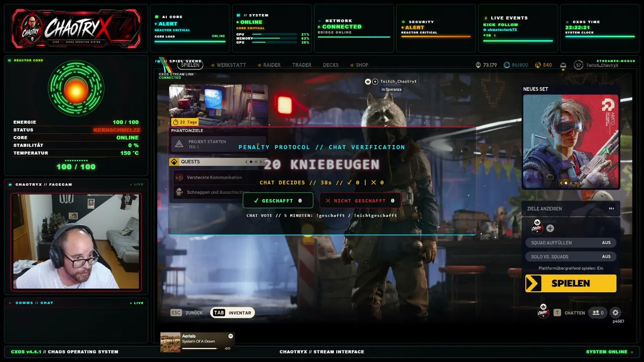Click the Neues Set character thumbnail

tap(571, 141)
